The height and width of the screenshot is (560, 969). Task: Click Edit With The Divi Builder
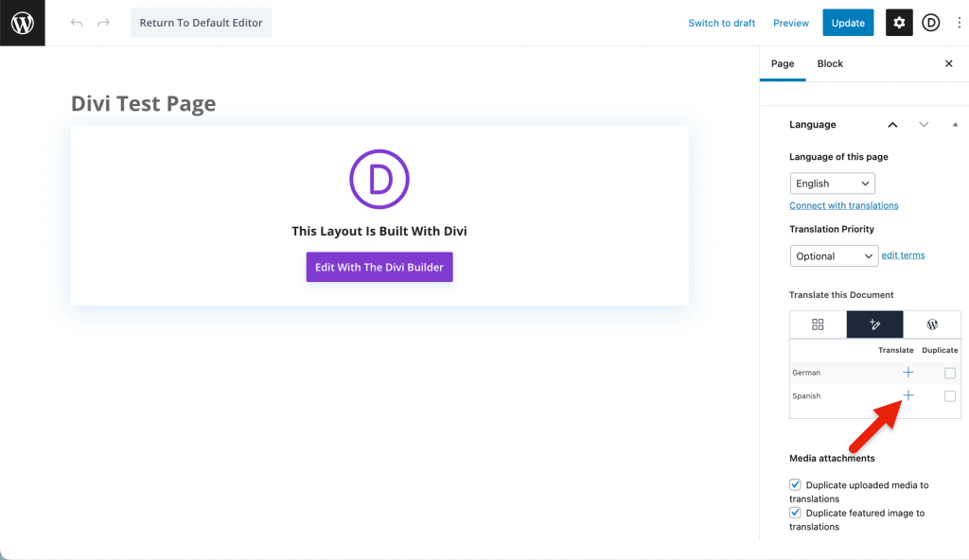click(379, 267)
